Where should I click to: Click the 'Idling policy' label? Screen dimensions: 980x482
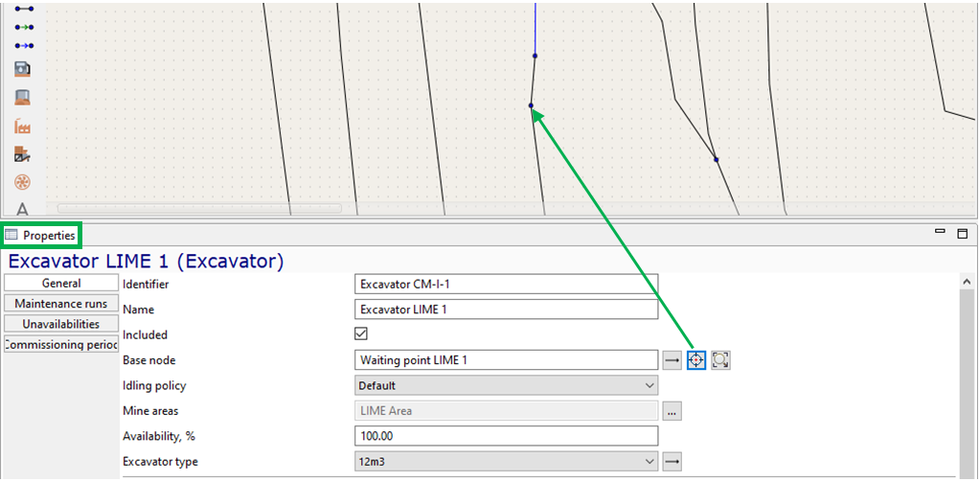click(153, 386)
